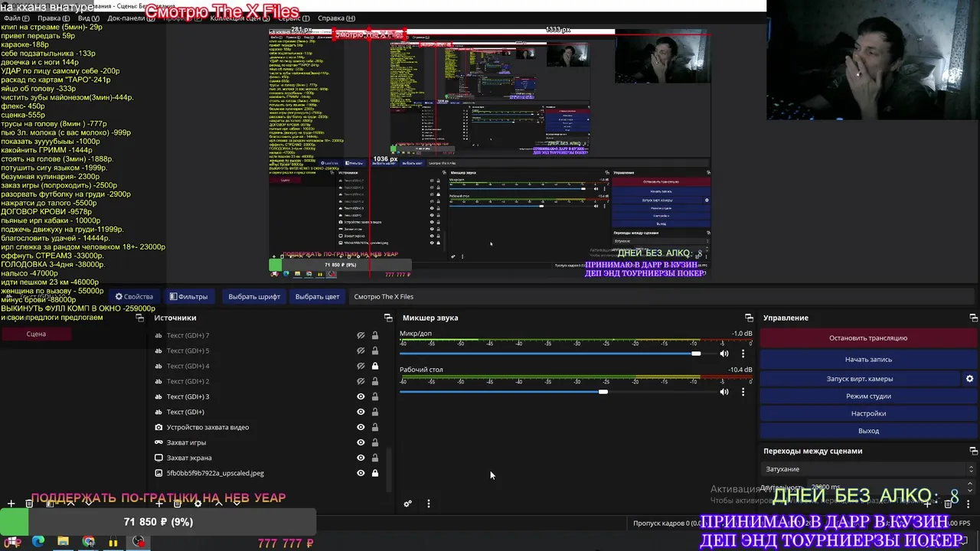The height and width of the screenshot is (551, 980).
Task: Open the Файл menu
Action: pos(15,18)
